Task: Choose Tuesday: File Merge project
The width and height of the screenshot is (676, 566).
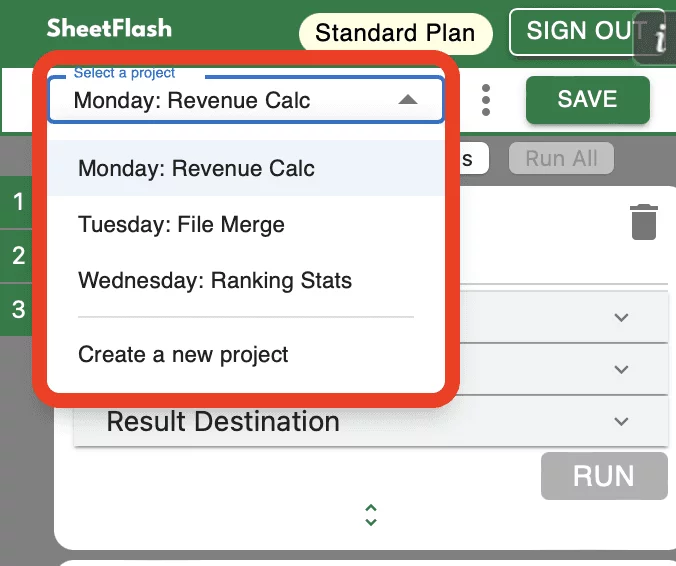Action: [182, 225]
